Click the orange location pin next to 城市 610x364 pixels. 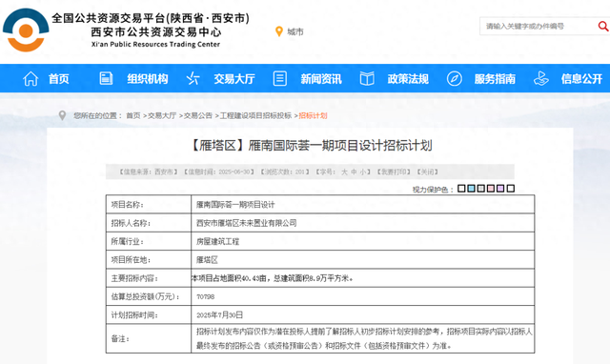click(279, 31)
